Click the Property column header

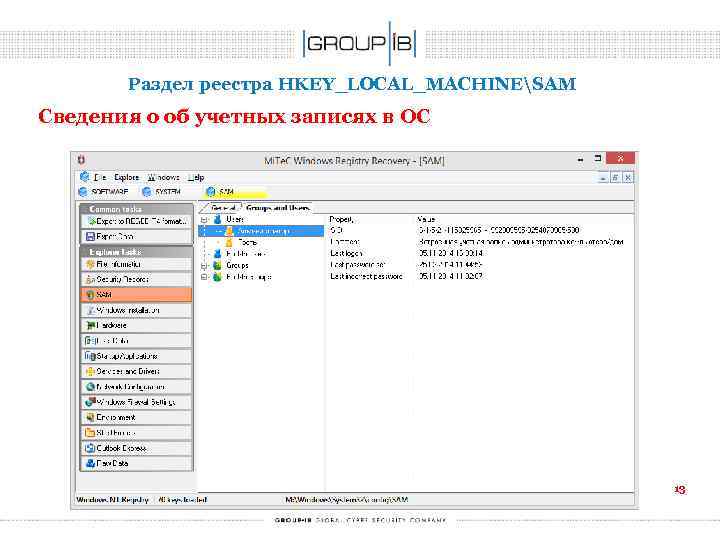pyautogui.click(x=342, y=219)
